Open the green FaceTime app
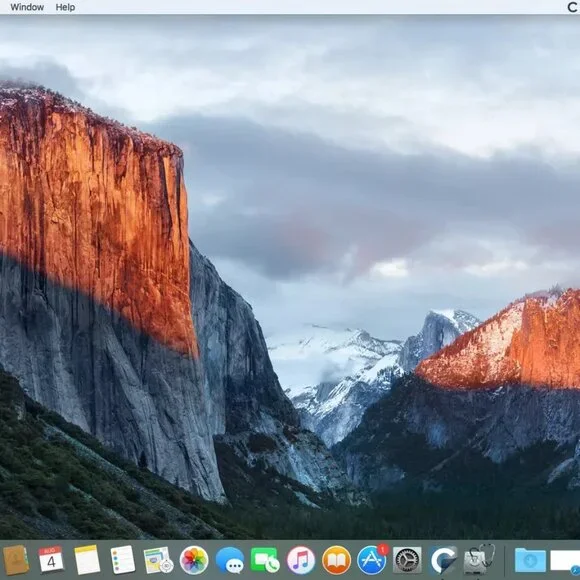The image size is (580, 580). pos(265,560)
